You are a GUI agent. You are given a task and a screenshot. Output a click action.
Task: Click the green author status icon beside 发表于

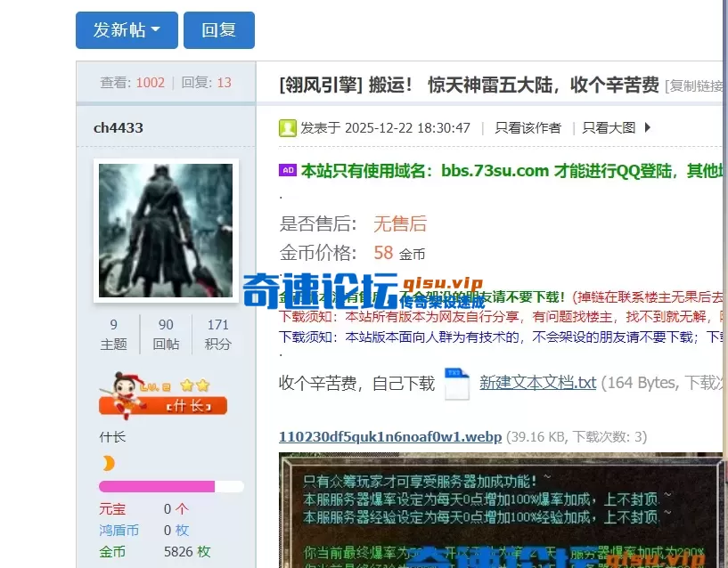tap(287, 127)
